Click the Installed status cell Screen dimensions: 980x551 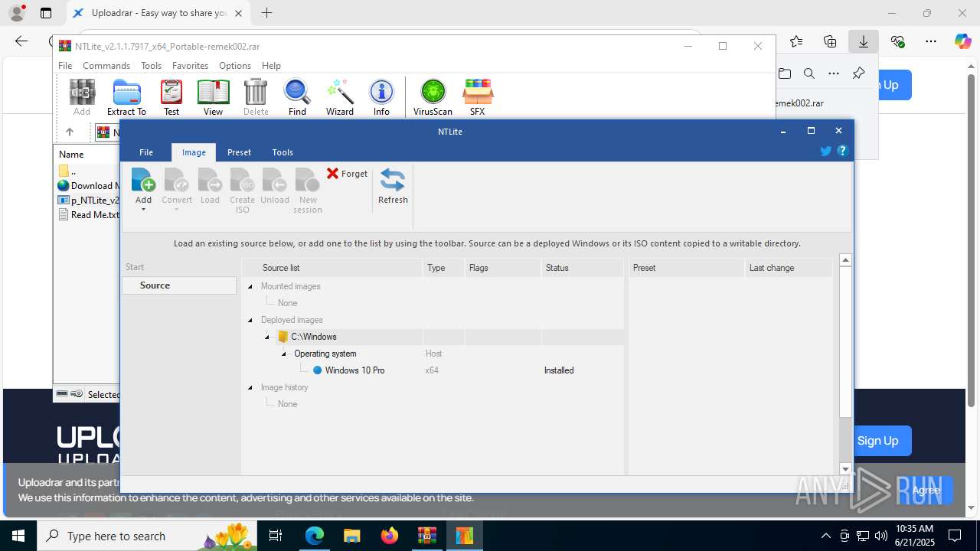pos(559,370)
